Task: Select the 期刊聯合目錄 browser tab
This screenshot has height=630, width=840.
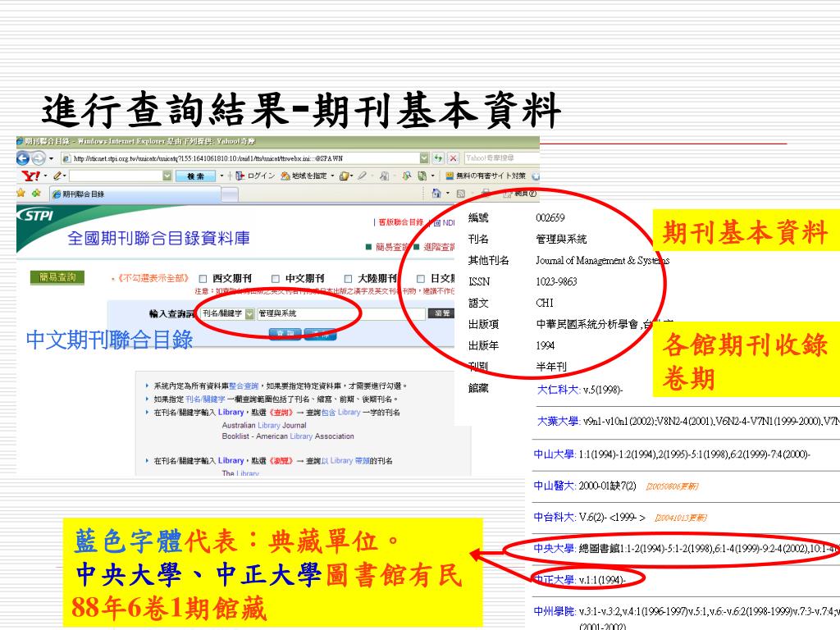Action: [x=134, y=194]
